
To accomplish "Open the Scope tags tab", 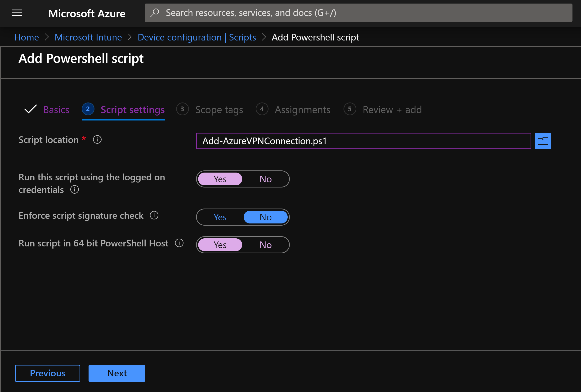I will click(219, 110).
